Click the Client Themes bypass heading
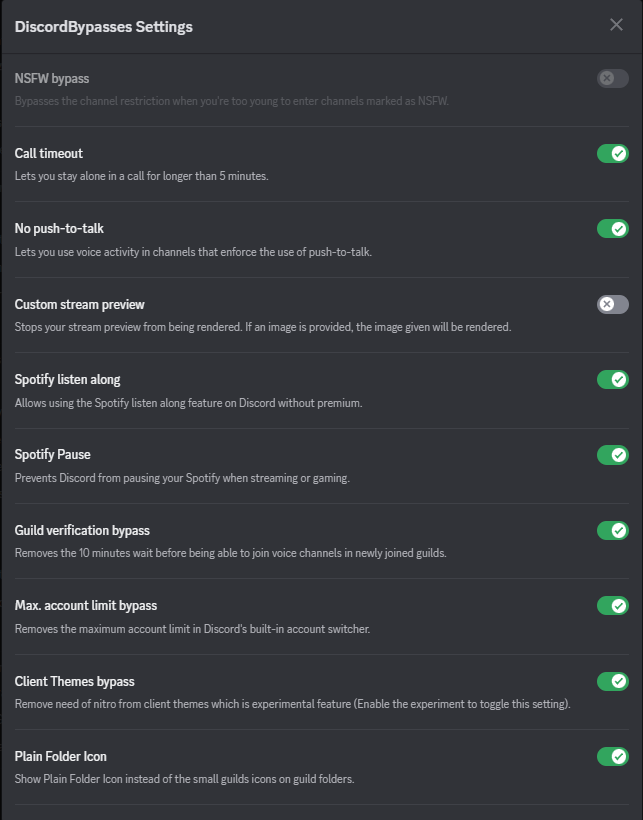 [x=75, y=681]
